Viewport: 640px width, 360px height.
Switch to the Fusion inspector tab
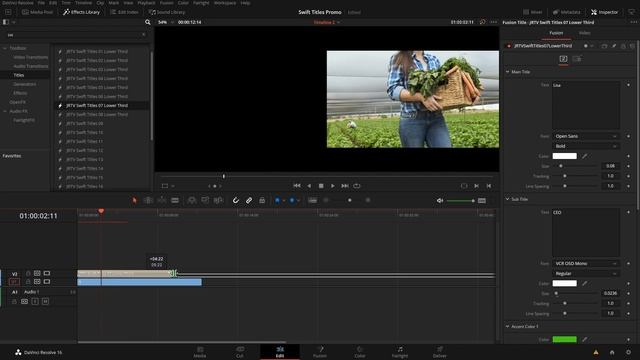[x=556, y=33]
